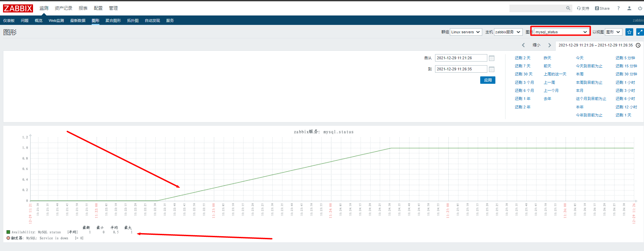The height and width of the screenshot is (251, 644).
Task: Click the search magnifier icon
Action: [x=568, y=8]
